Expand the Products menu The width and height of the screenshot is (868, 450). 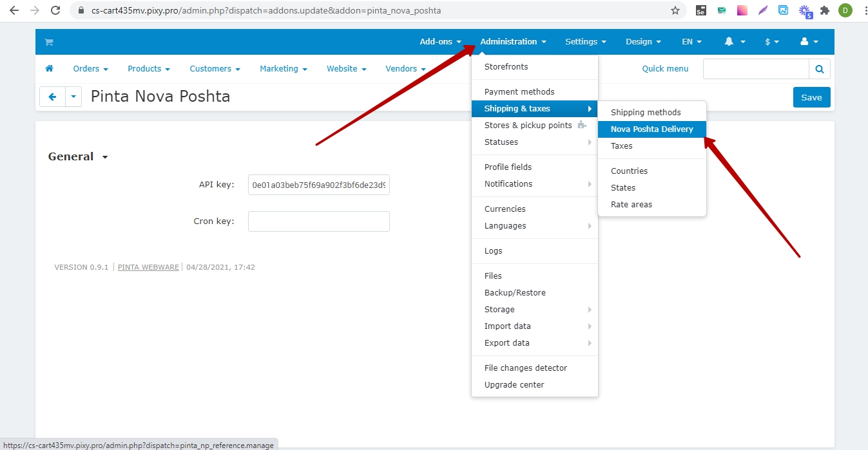149,68
